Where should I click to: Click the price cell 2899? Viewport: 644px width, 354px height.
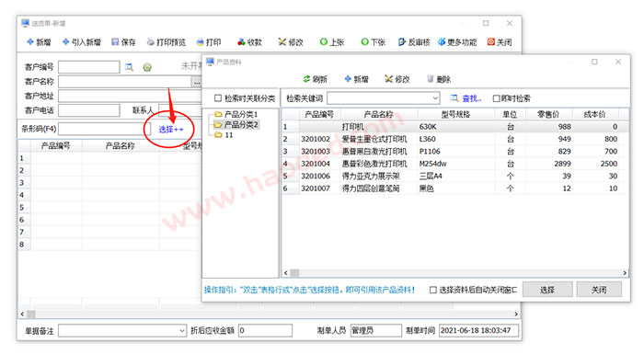[x=548, y=164]
